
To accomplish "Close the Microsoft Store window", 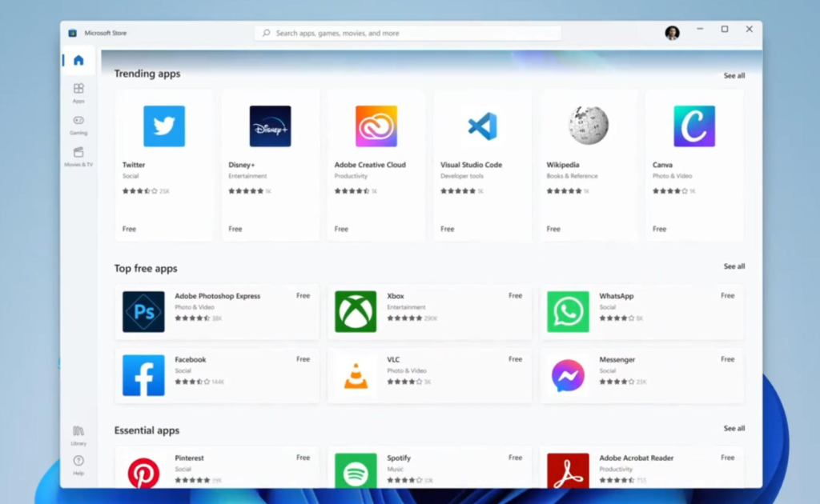I will coord(750,30).
